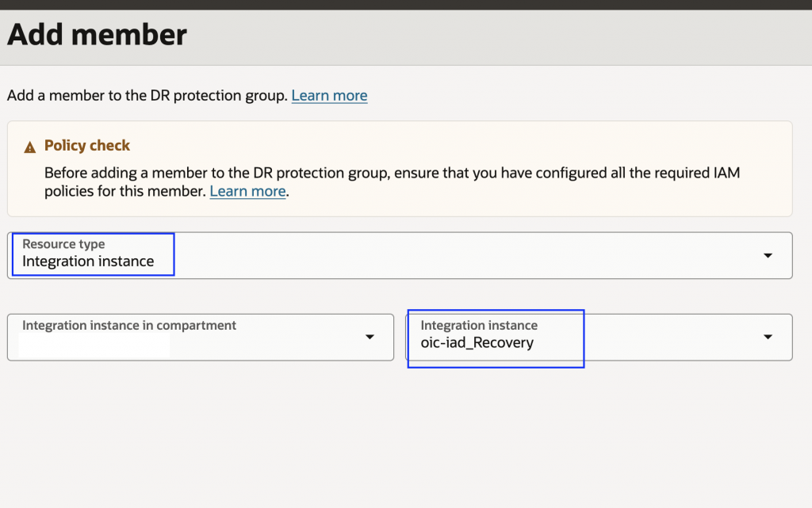Viewport: 812px width, 508px height.
Task: Click the selected 'Integration instance' resource type value
Action: tap(88, 262)
